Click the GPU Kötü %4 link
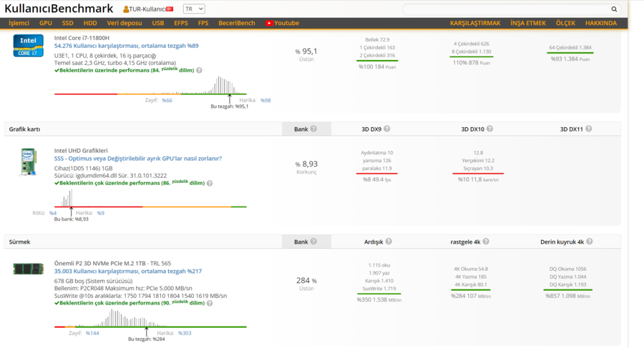Image resolution: width=644 pixels, height=348 pixels. [x=53, y=213]
